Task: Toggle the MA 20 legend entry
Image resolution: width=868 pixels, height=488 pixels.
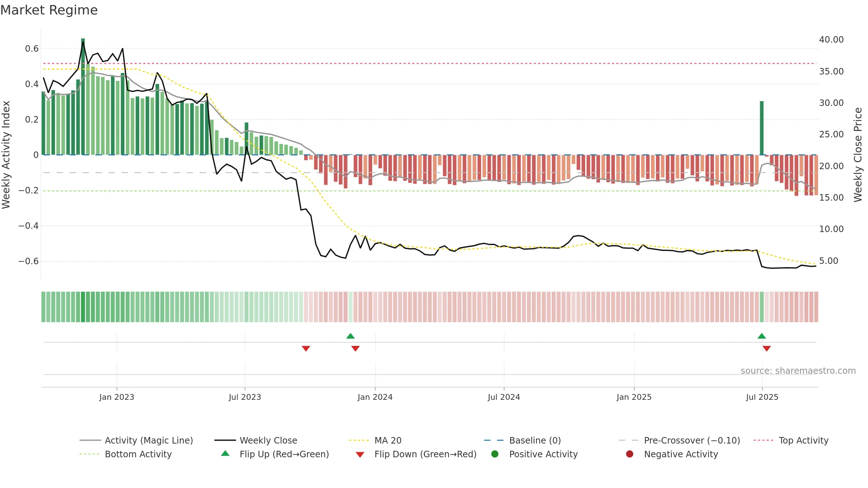Action: [x=375, y=440]
